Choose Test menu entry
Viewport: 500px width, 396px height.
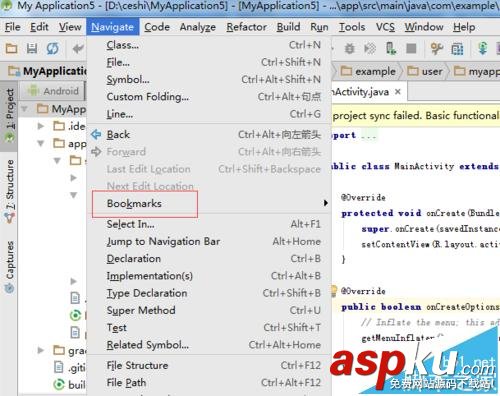[x=209, y=328]
